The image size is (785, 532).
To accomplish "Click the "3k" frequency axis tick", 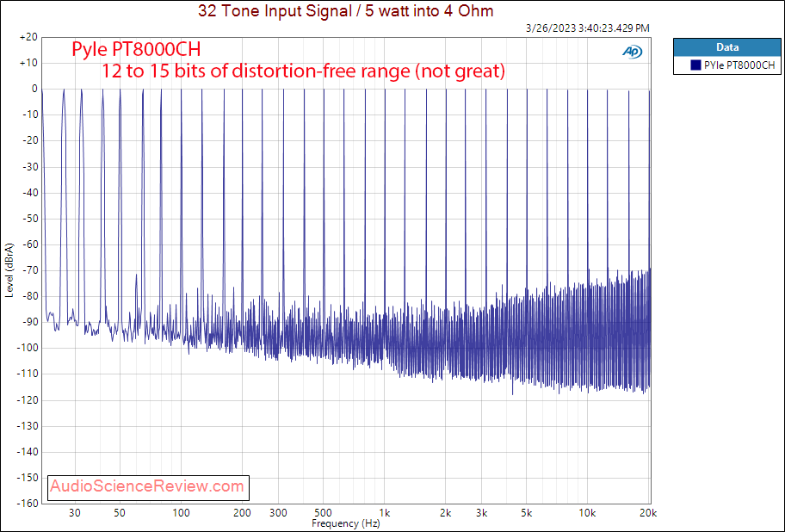I will (x=481, y=513).
